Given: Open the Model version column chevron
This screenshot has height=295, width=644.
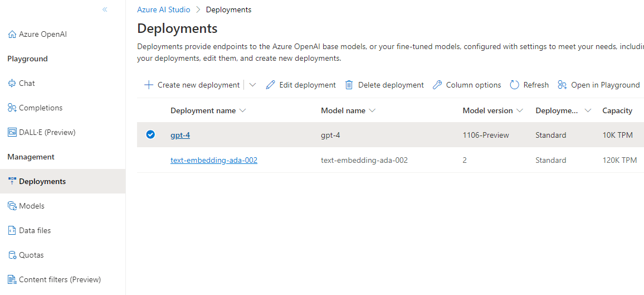Looking at the screenshot, I should [x=520, y=111].
